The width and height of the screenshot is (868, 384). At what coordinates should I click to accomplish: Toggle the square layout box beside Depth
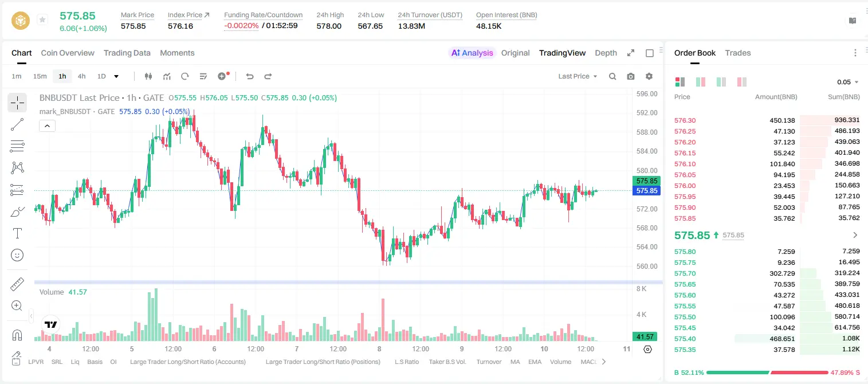(650, 53)
